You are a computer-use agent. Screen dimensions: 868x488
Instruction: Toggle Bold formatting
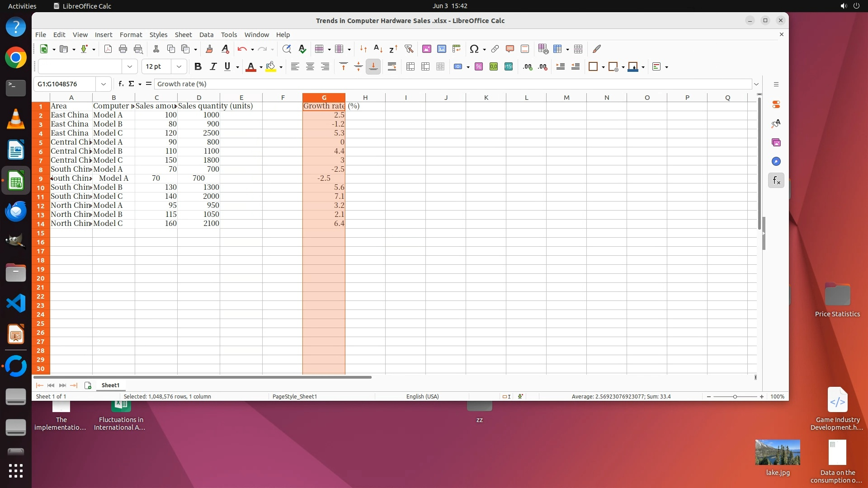coord(198,67)
